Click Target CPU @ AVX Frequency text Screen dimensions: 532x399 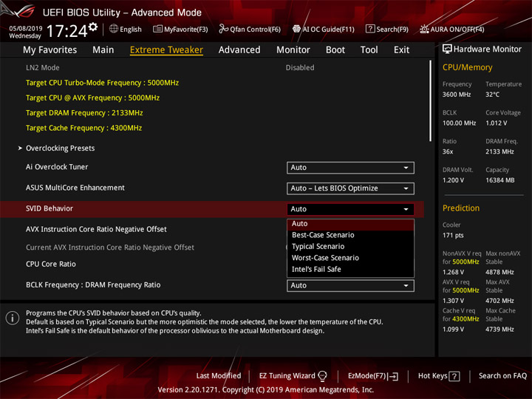point(92,98)
